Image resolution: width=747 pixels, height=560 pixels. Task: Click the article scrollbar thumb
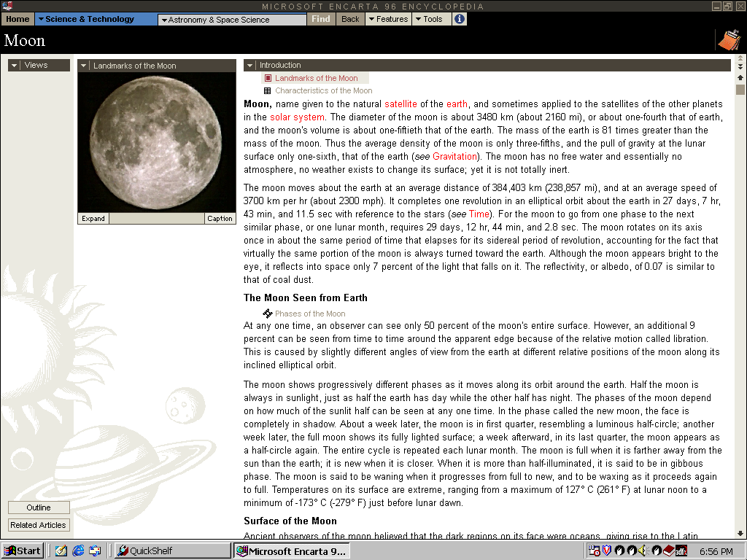tap(740, 90)
